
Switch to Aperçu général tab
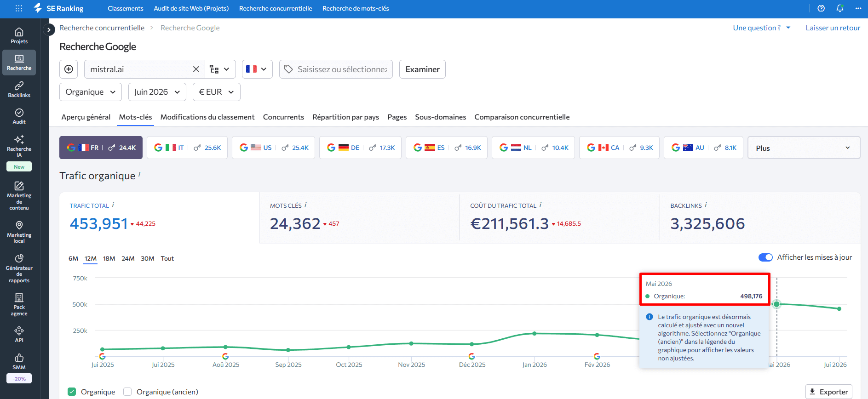pos(86,117)
